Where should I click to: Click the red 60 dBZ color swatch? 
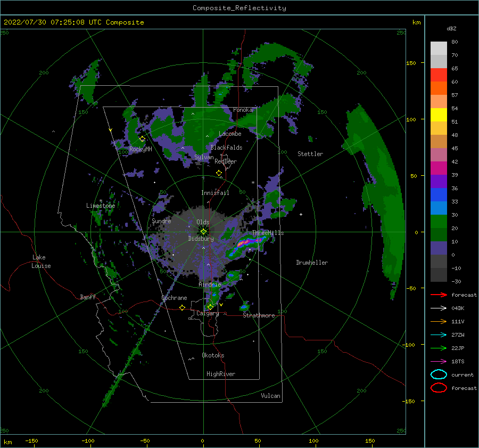(x=439, y=75)
